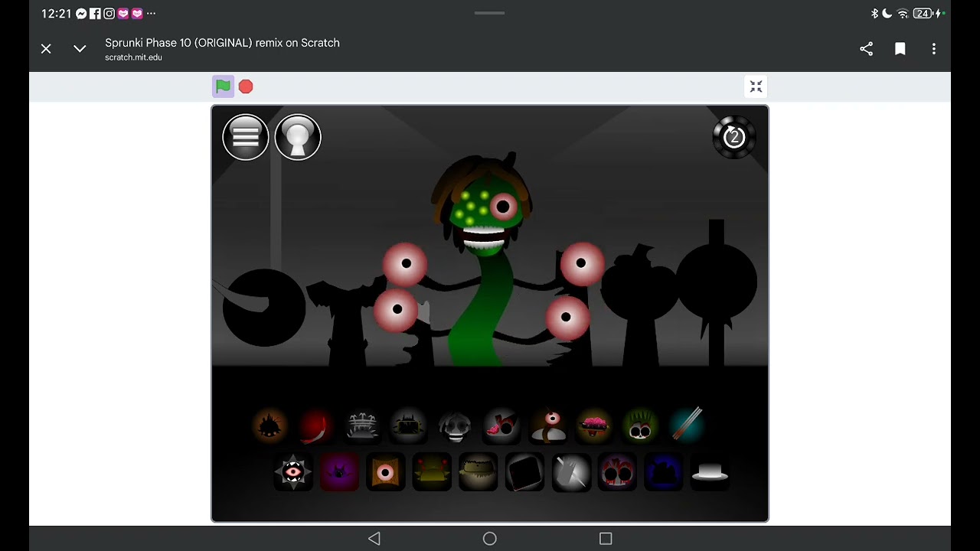Click the lower-right floating red eyeball
This screenshot has height=551, width=980.
[x=567, y=318]
